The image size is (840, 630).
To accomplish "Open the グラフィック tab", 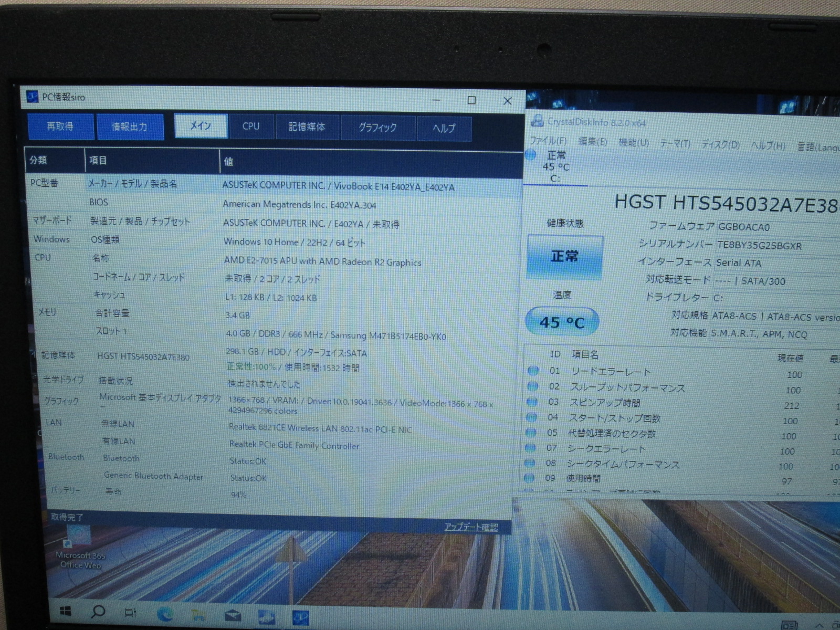I will pyautogui.click(x=377, y=128).
